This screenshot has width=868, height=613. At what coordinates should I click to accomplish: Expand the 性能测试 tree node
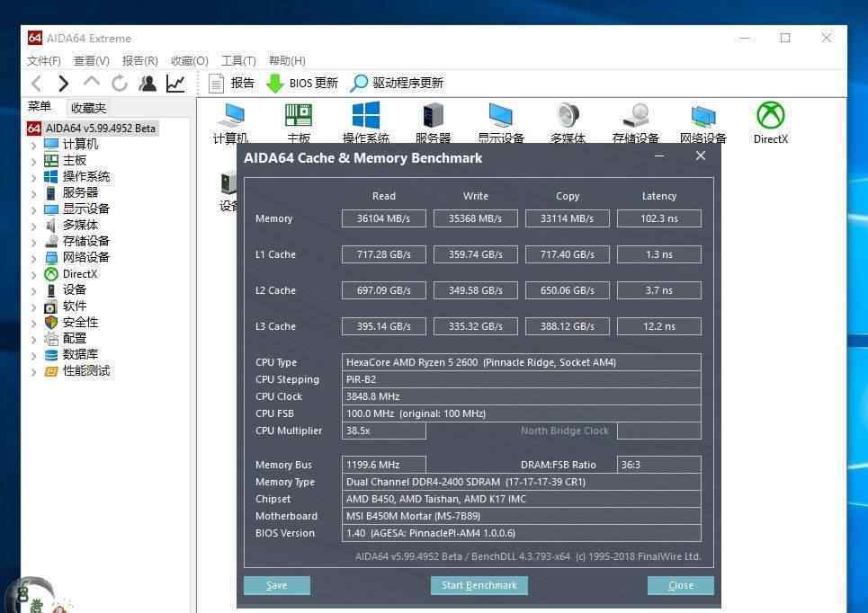(x=34, y=371)
